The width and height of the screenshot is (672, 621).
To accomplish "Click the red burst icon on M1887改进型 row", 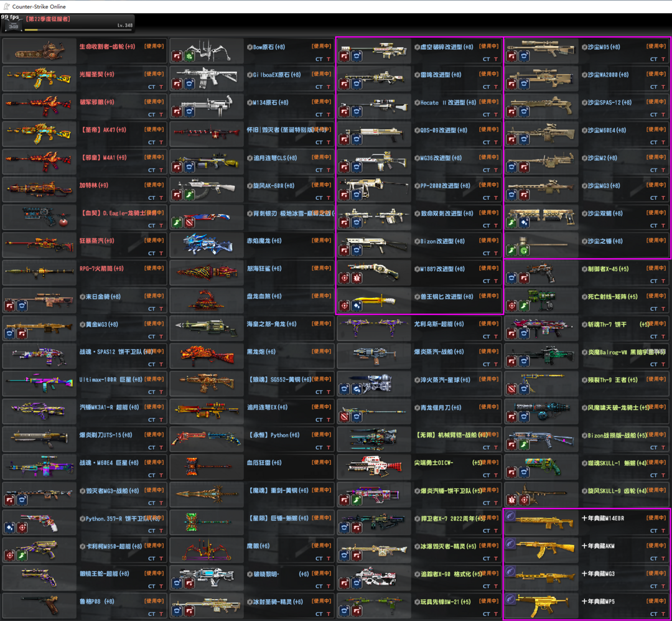I will (x=357, y=278).
